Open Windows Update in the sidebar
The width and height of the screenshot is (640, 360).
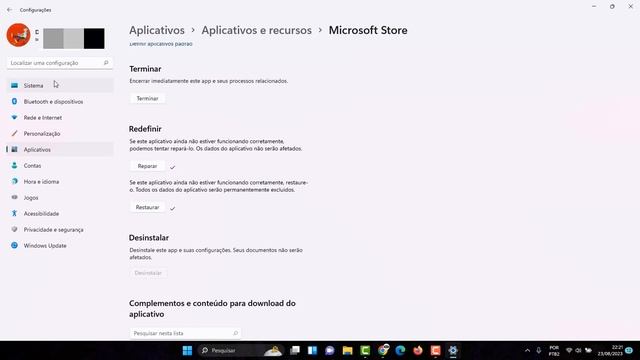pos(60,246)
